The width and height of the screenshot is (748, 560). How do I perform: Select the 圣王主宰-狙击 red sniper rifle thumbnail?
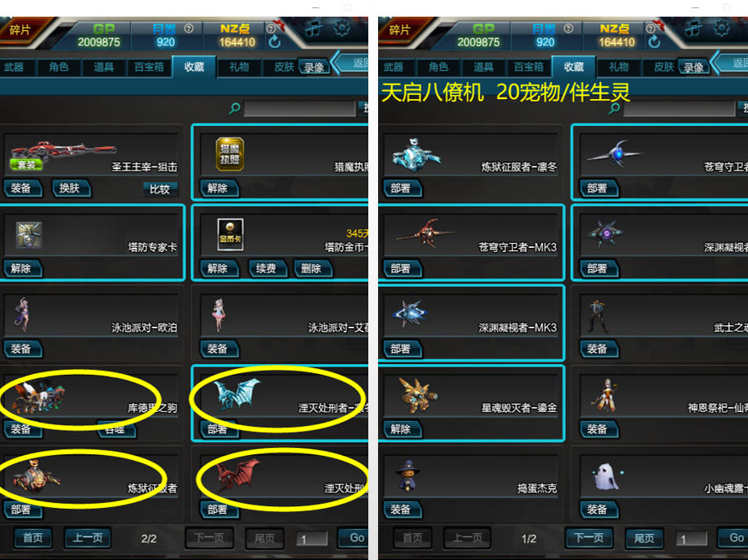[x=62, y=154]
